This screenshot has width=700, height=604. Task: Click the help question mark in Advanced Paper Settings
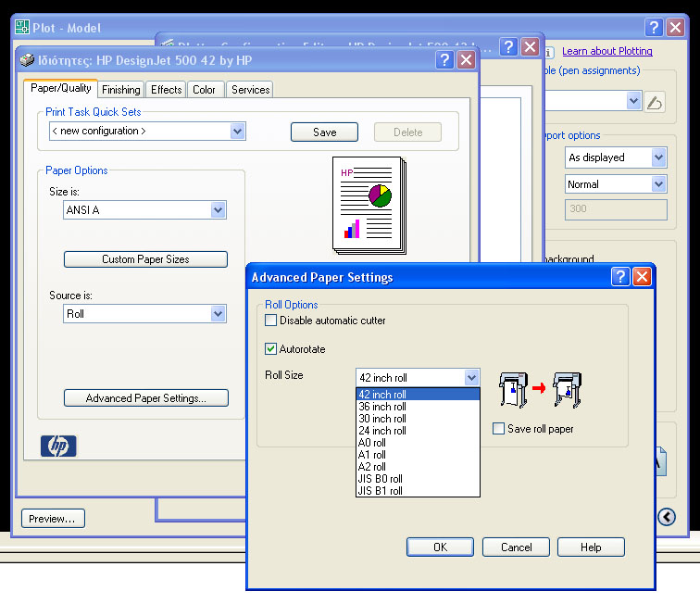(x=620, y=277)
